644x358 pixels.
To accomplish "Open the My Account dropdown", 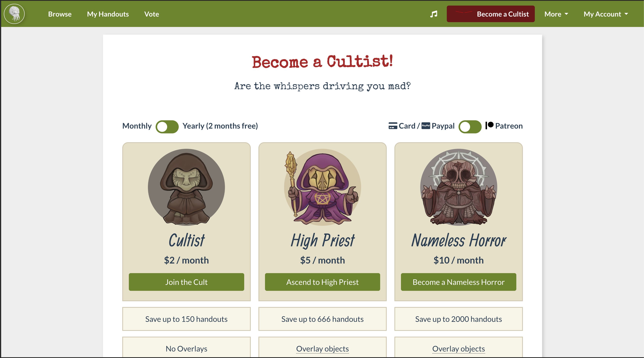I will tap(606, 14).
